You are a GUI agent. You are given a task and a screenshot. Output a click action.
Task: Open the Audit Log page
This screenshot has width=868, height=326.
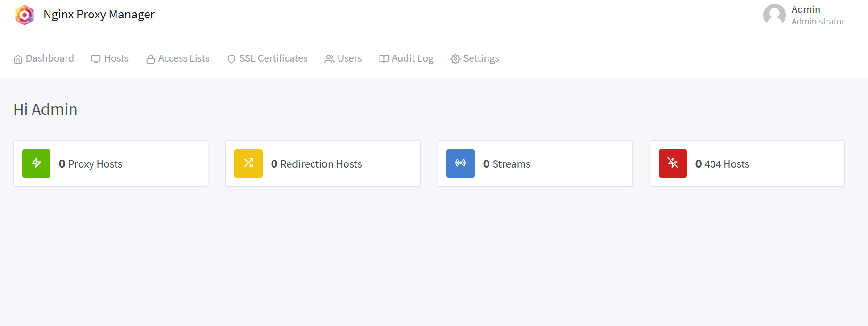[406, 58]
